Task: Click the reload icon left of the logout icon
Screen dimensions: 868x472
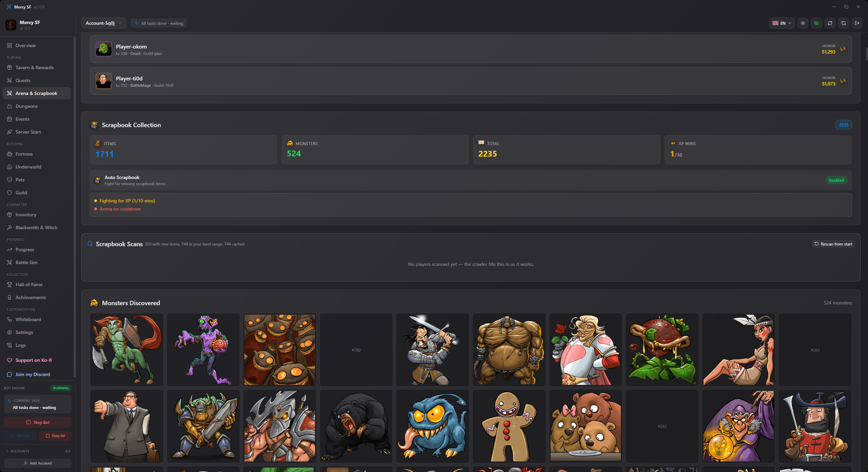Action: (x=844, y=23)
